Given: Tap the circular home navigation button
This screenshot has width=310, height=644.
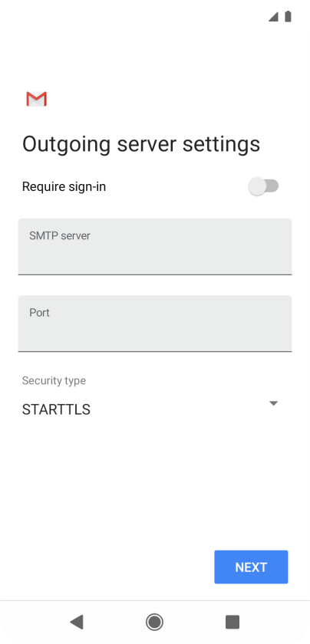Looking at the screenshot, I should pyautogui.click(x=154, y=622).
